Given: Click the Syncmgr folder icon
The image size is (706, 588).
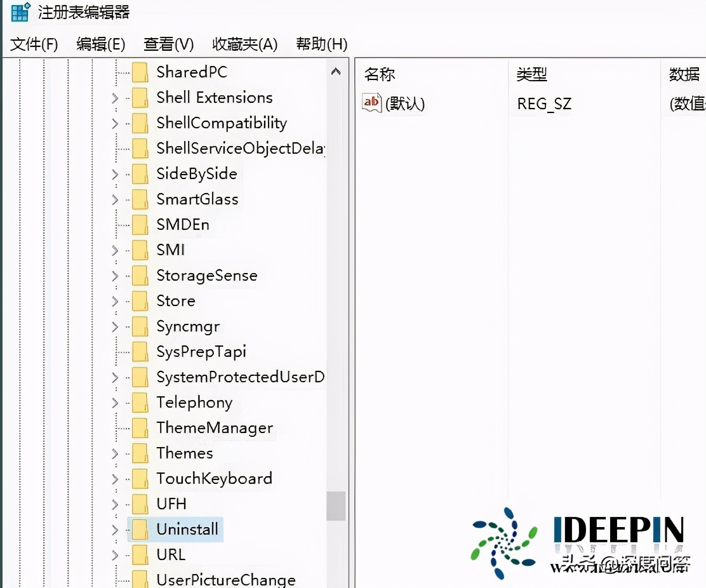Looking at the screenshot, I should pos(140,326).
